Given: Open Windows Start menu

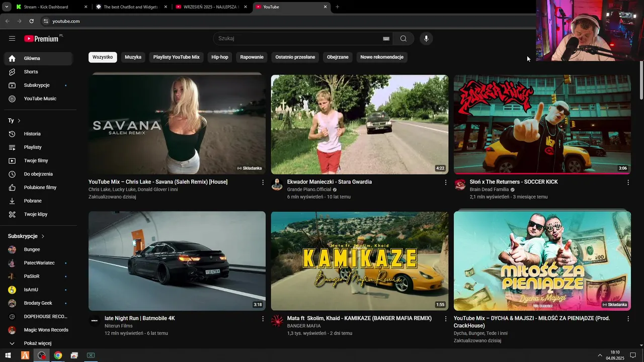Looking at the screenshot, I should (8, 355).
